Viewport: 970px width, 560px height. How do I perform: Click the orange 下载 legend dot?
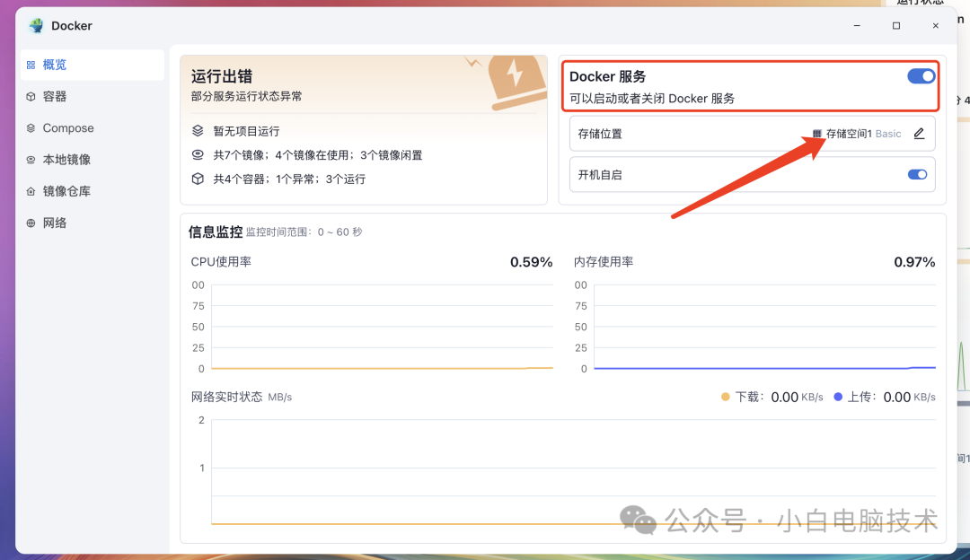click(726, 397)
